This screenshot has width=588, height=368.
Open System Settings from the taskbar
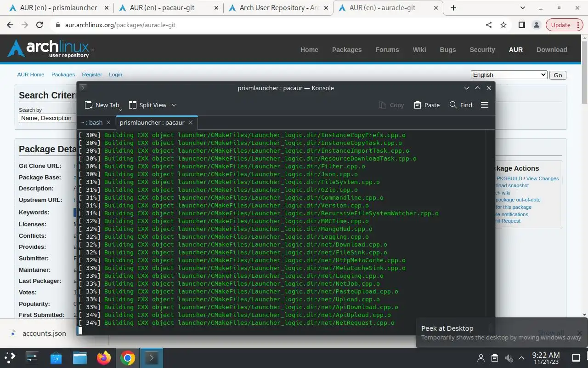coord(32,357)
